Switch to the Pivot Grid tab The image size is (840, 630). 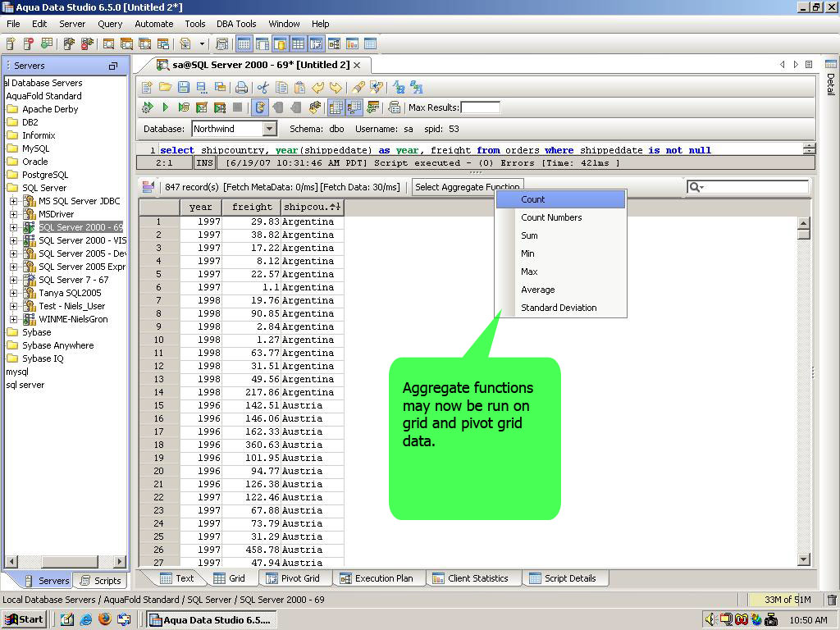(294, 578)
